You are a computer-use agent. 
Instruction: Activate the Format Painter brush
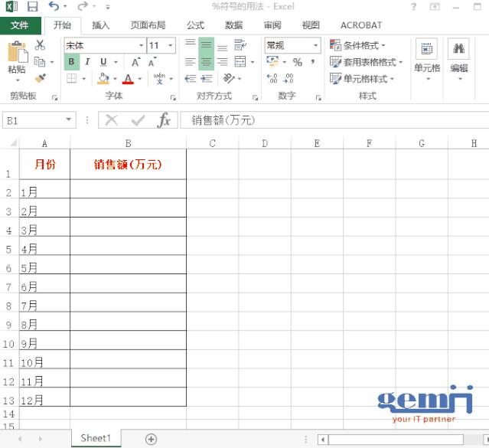(41, 78)
